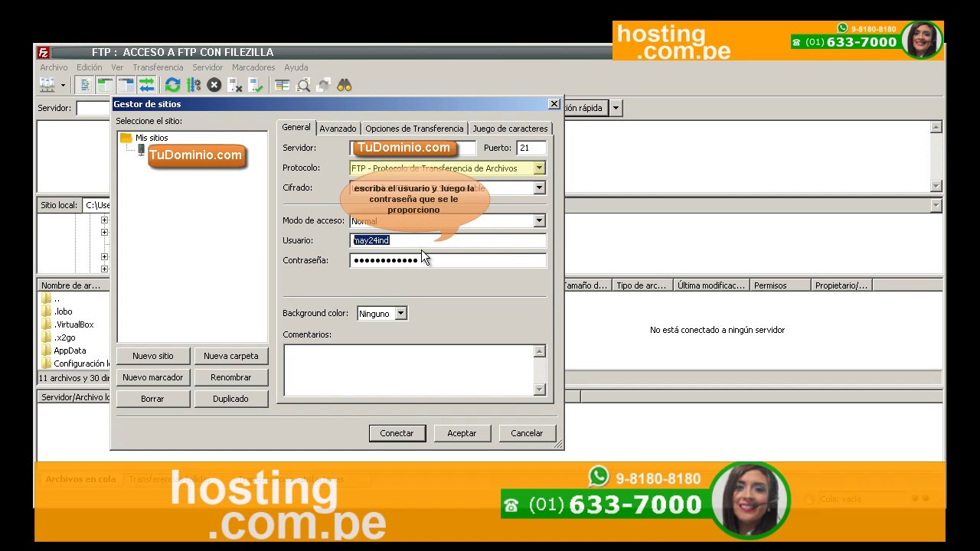Toggle directory comparison icon
This screenshot has height=551, width=980.
303,85
